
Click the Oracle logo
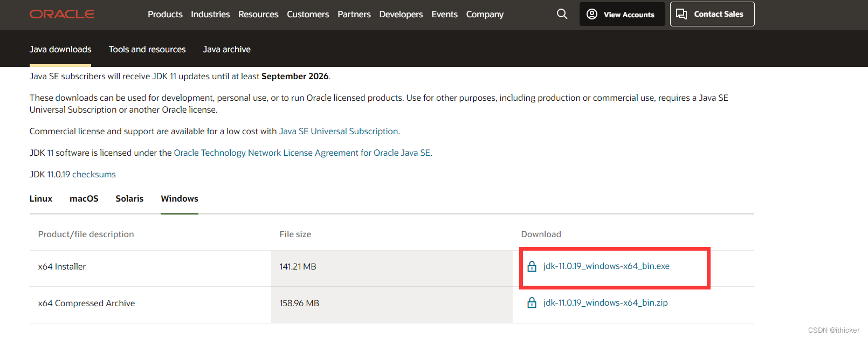tap(62, 14)
